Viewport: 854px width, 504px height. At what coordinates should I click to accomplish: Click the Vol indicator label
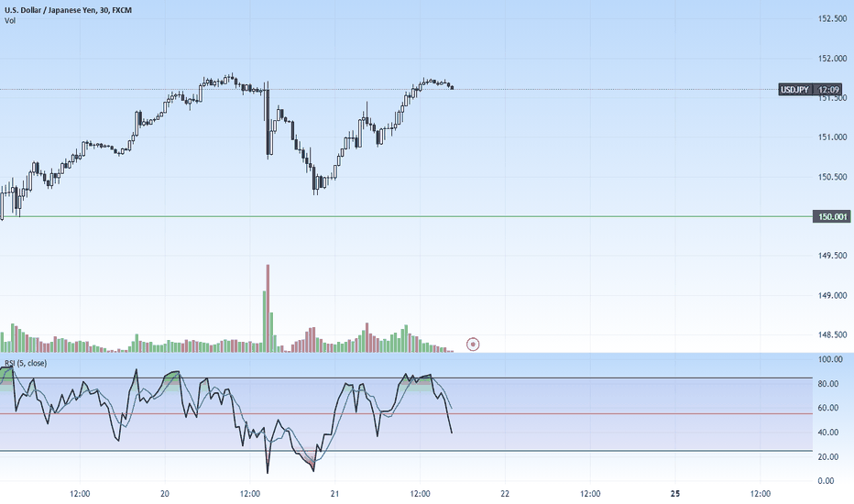coord(10,21)
